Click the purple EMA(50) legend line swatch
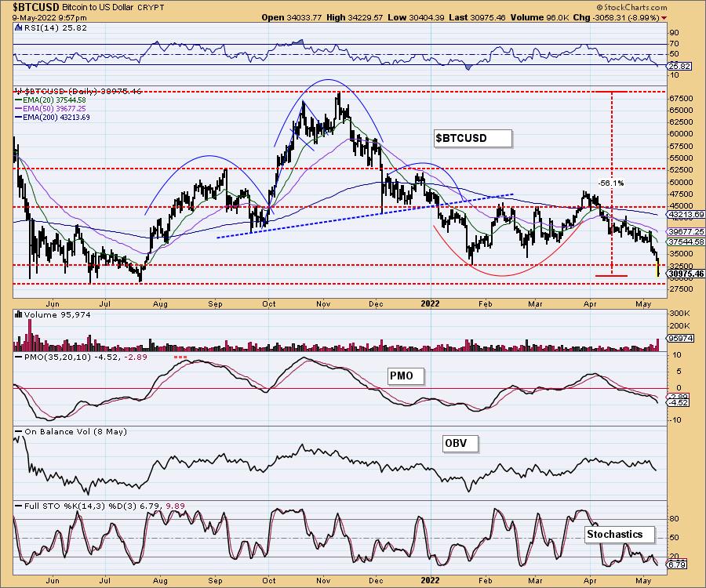The image size is (706, 588). tap(19, 109)
